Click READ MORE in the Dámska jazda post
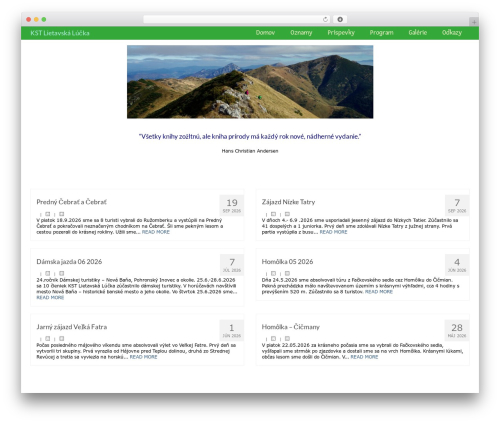The width and height of the screenshot is (500, 423). click(x=50, y=297)
